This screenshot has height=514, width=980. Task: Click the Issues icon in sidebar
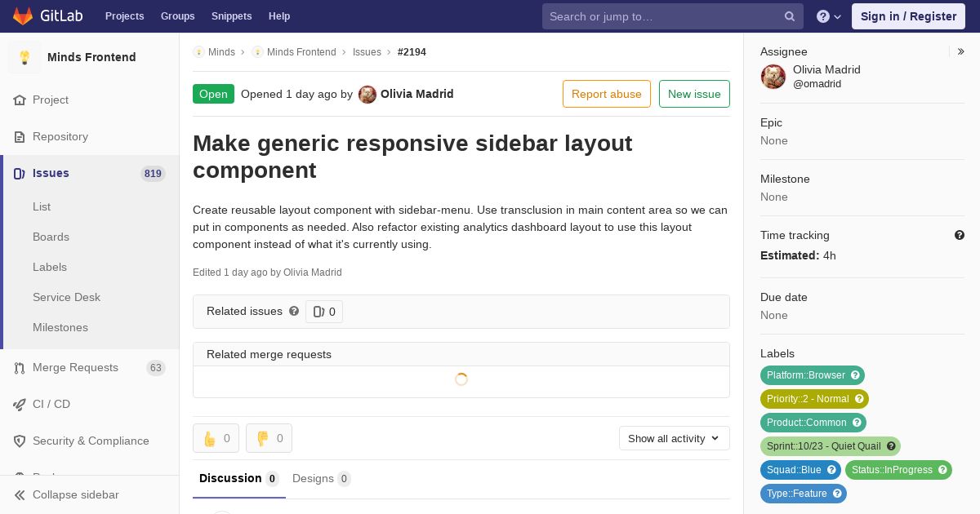pyautogui.click(x=20, y=174)
